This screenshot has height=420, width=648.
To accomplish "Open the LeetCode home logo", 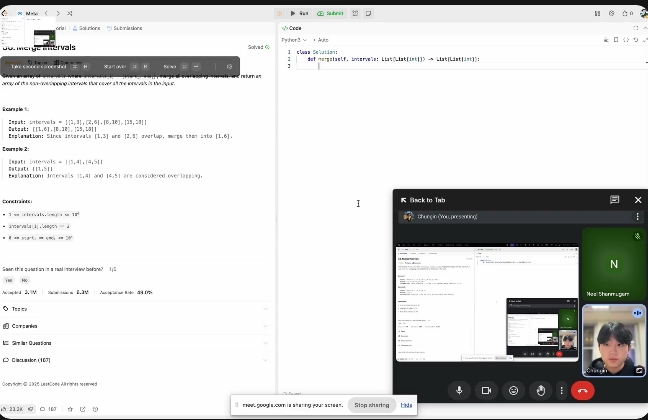I will 4,14.
